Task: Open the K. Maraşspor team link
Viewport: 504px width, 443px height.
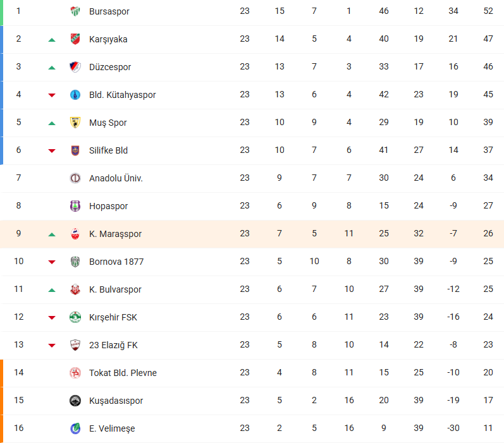Action: pyautogui.click(x=115, y=234)
